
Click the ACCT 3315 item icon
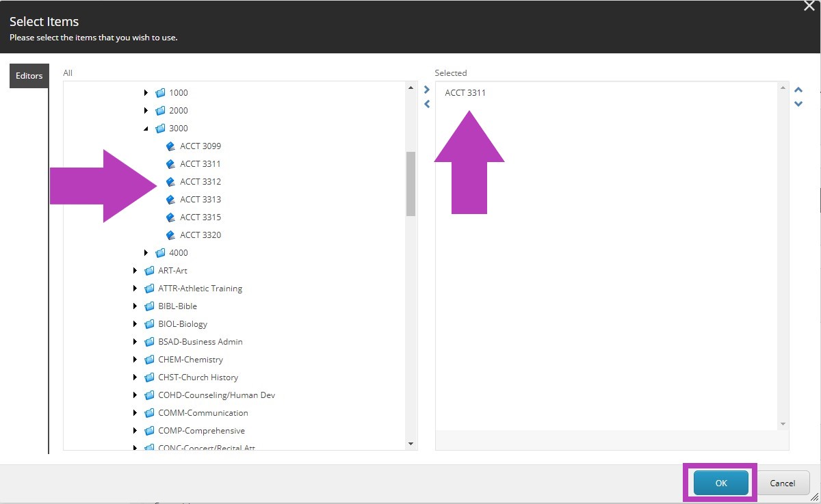point(171,217)
